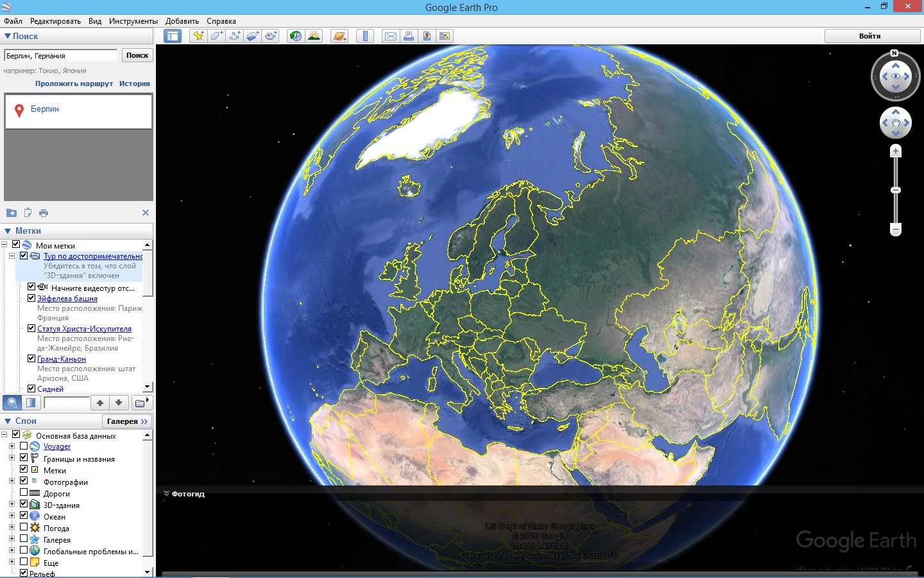The width and height of the screenshot is (924, 578).
Task: Zoom out with the minus button
Action: [x=896, y=229]
